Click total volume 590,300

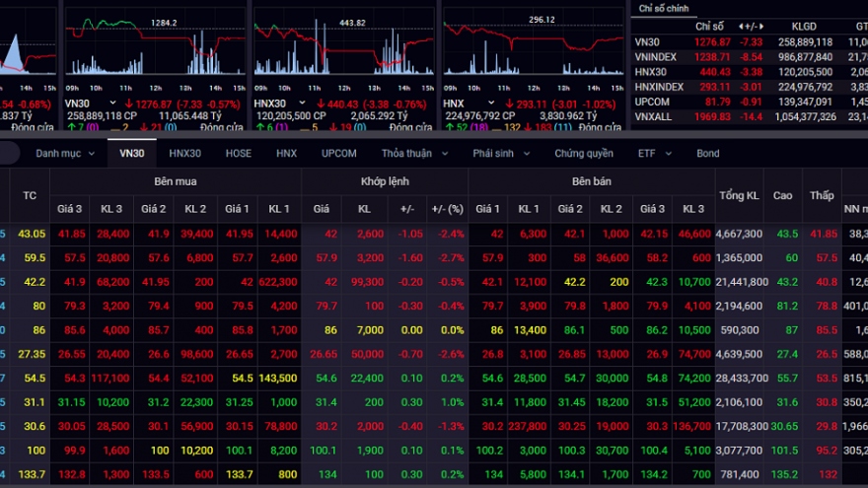tap(740, 329)
